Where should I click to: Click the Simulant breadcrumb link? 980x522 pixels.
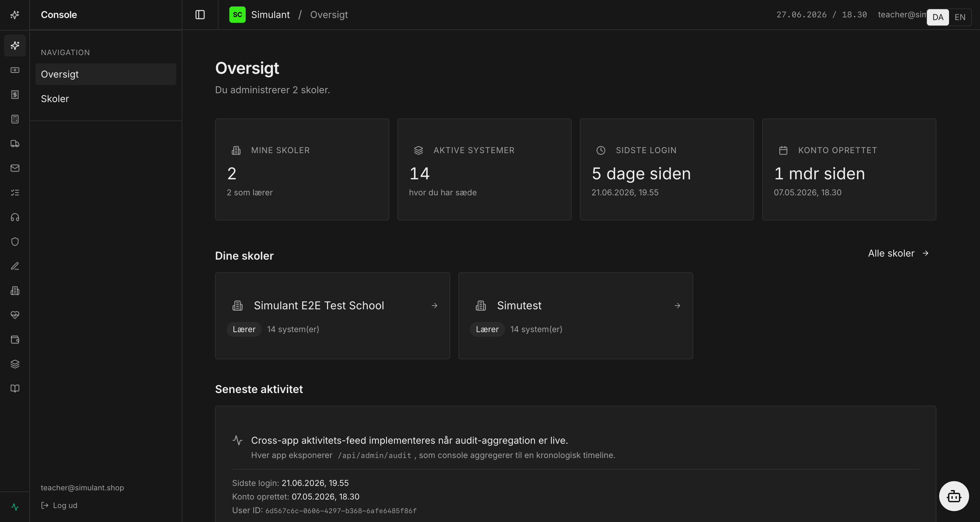pyautogui.click(x=271, y=15)
